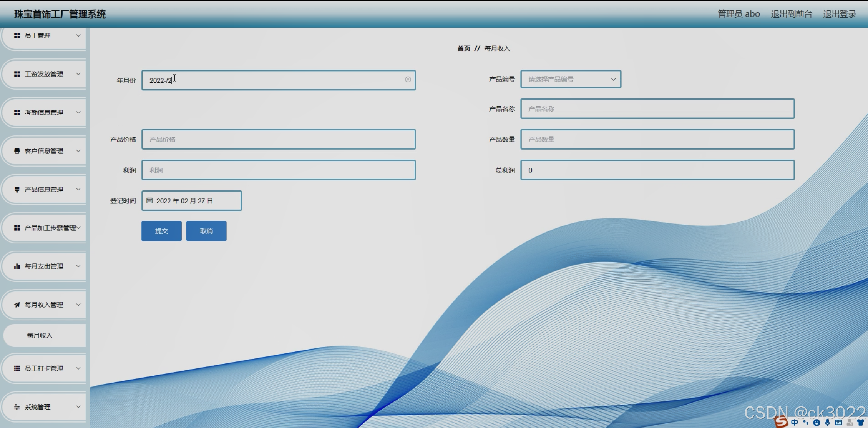The width and height of the screenshot is (868, 428).
Task: Select the 每月收入 submenu item
Action: tap(40, 335)
